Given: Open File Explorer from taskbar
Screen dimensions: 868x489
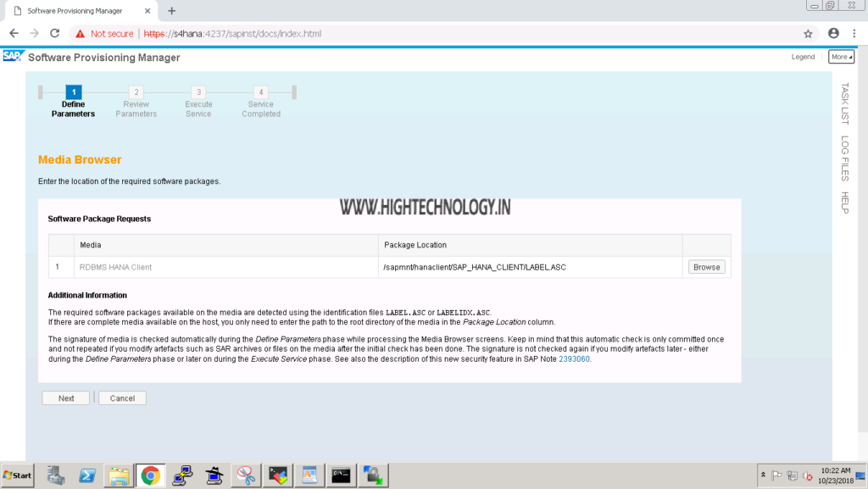Looking at the screenshot, I should coord(119,475).
